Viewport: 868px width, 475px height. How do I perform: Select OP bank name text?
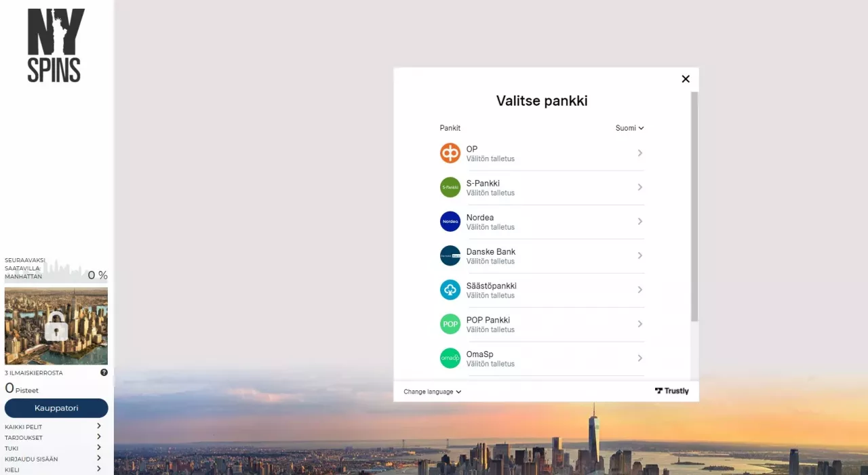[472, 149]
